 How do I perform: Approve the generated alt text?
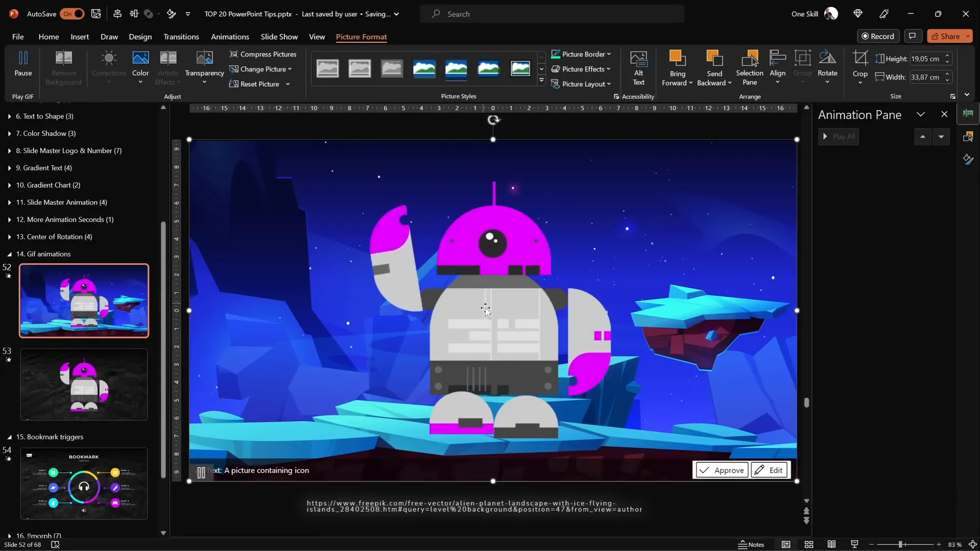(721, 470)
